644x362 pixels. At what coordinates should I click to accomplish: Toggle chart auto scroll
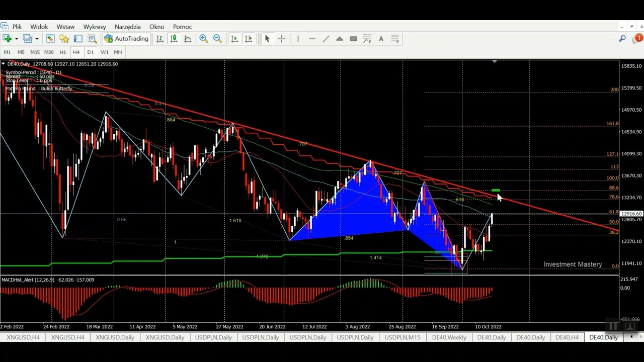pyautogui.click(x=234, y=39)
